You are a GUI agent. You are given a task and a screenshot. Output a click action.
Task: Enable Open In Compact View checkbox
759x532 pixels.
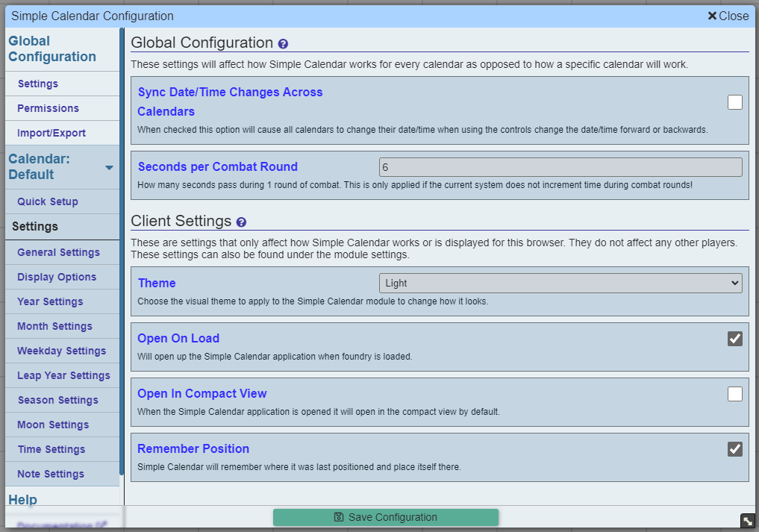[735, 393]
